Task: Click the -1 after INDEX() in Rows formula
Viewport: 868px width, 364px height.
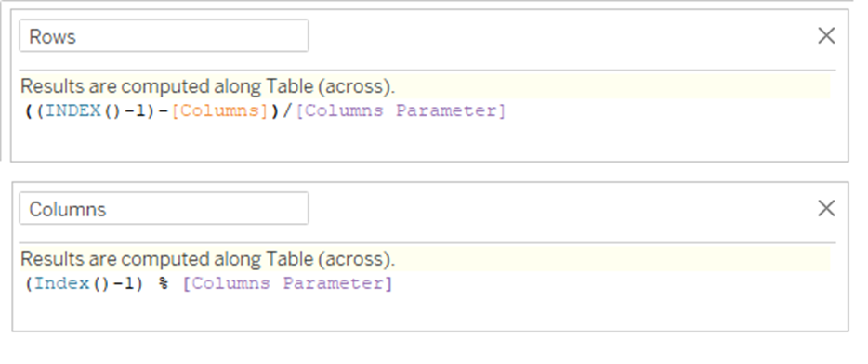Action: 134,111
